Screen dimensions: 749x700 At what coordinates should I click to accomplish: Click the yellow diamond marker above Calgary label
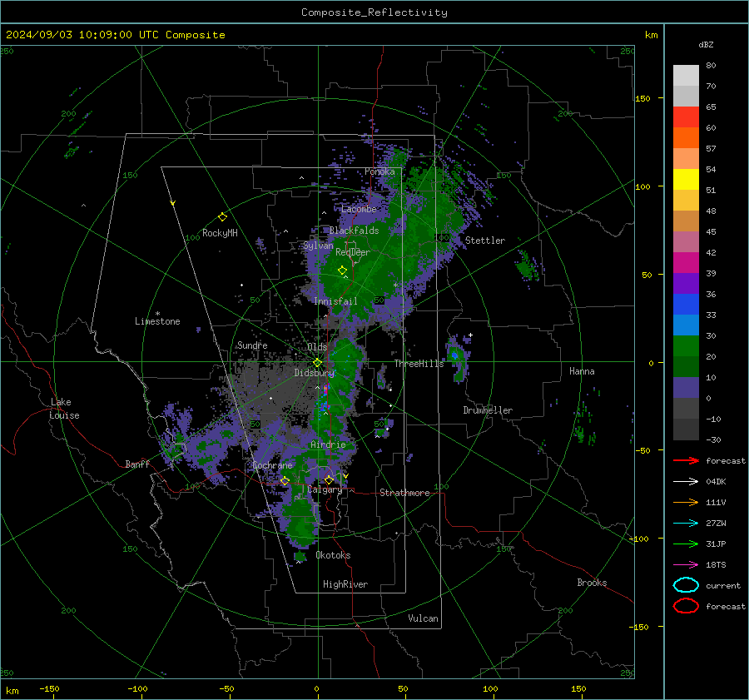(329, 479)
